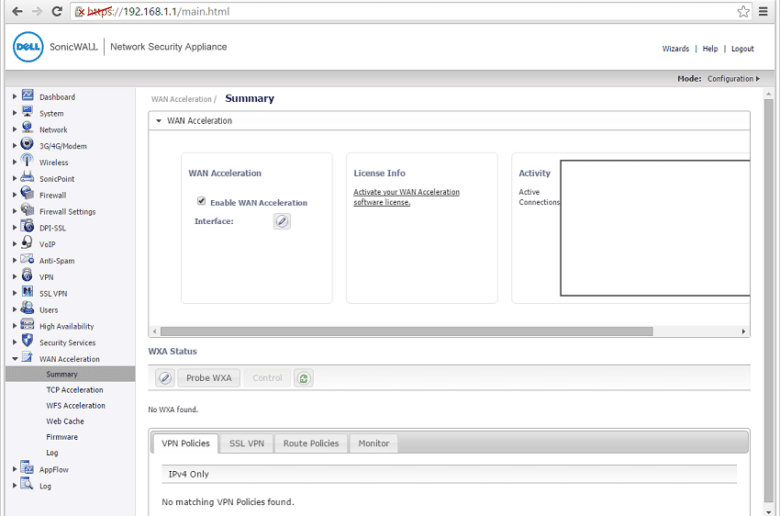Viewport: 780px width, 516px height.
Task: Open Web Cache submenu item
Action: click(x=65, y=421)
